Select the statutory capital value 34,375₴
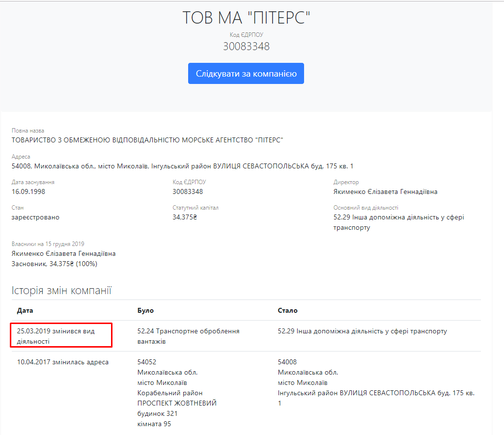Screen dimensions: 504x435 point(185,217)
